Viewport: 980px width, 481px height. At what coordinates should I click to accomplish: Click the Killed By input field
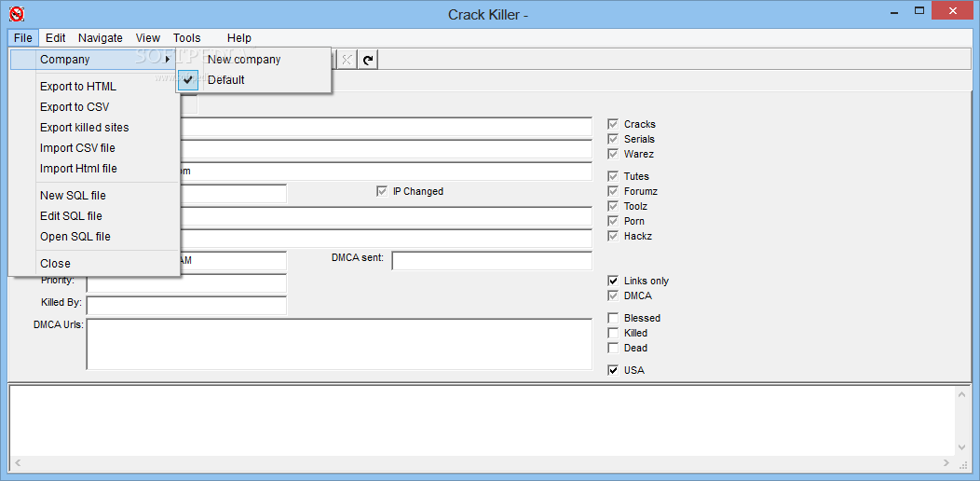187,305
